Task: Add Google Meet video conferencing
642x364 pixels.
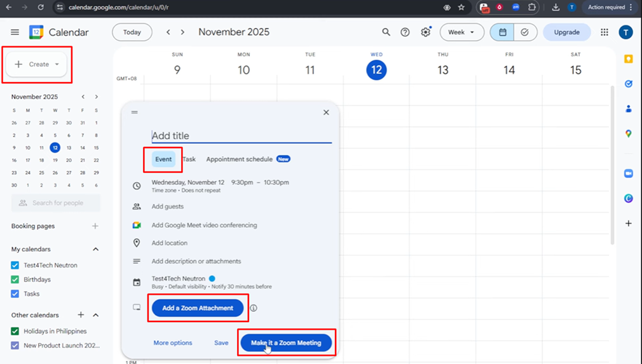Action: [x=204, y=225]
